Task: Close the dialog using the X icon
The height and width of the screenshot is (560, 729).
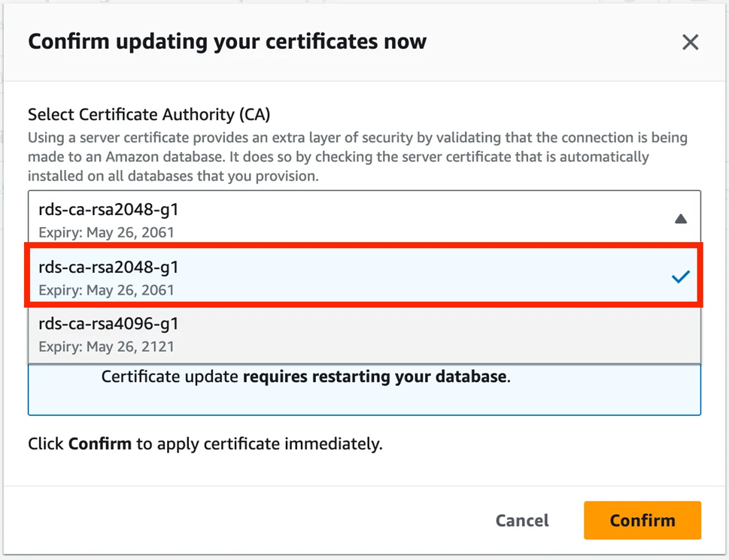Action: 690,43
